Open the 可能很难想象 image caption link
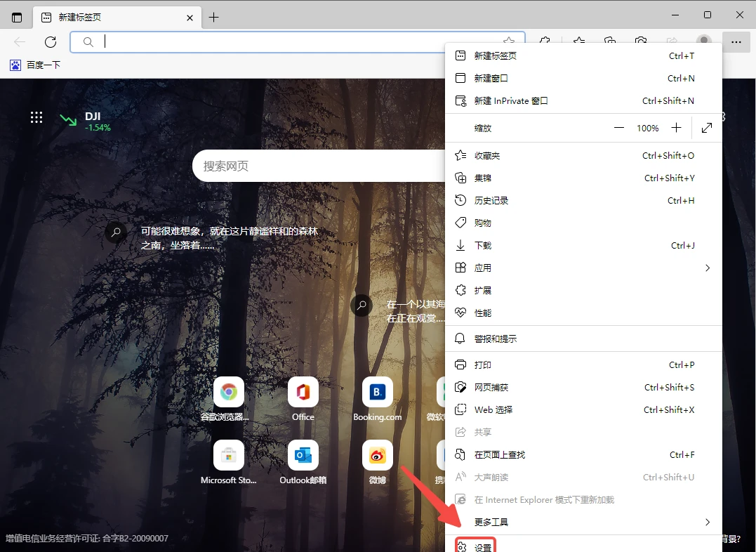The width and height of the screenshot is (756, 552). (229, 238)
